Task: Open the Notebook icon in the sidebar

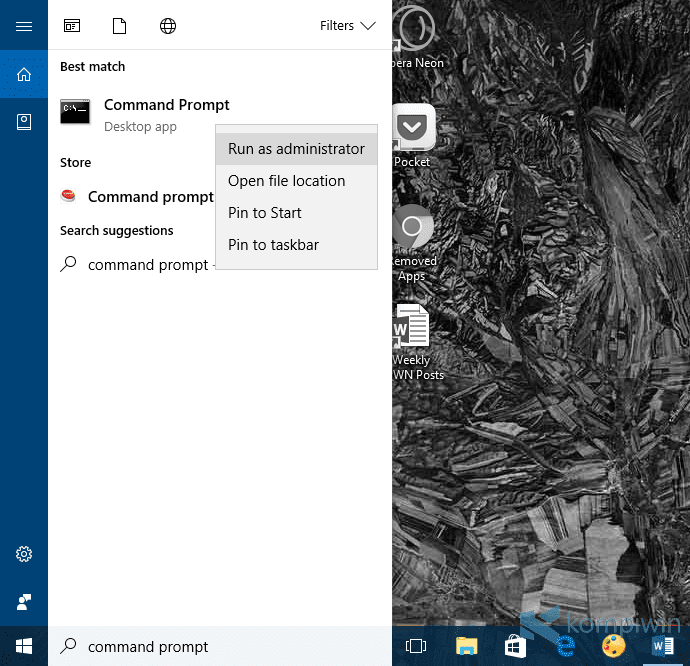Action: [x=24, y=122]
